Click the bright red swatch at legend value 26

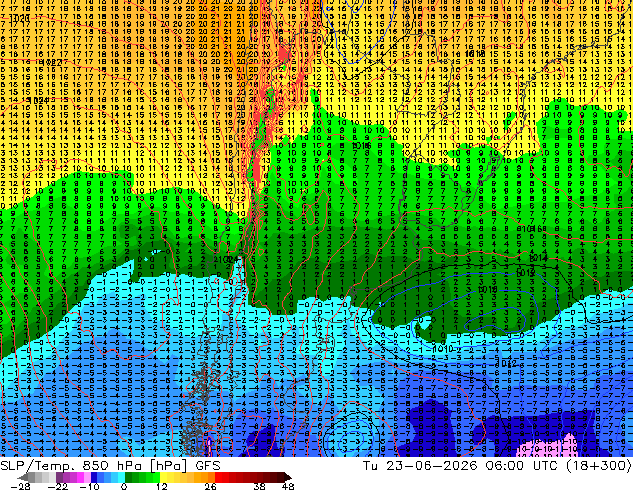[218, 477]
